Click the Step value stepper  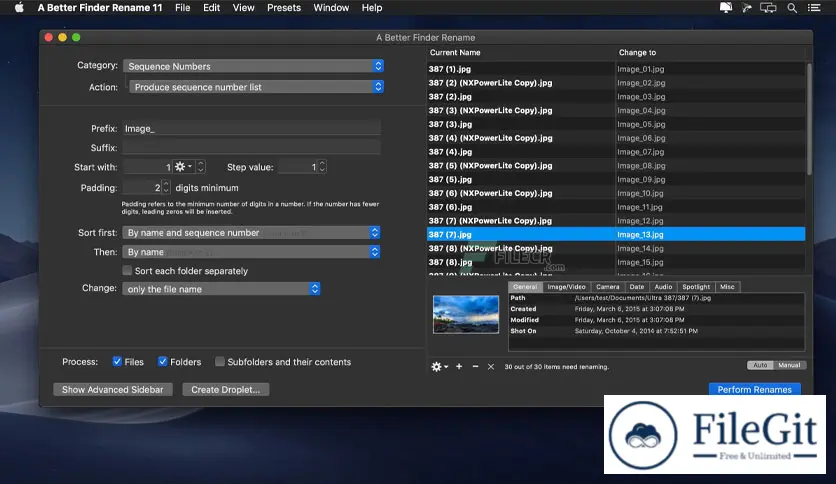pos(322,167)
